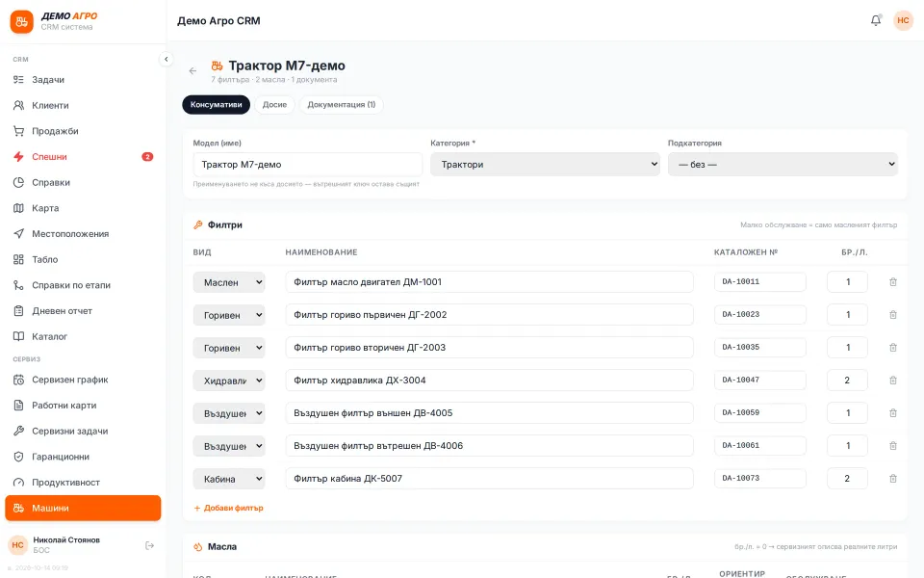Open the Спешни section

(83, 157)
